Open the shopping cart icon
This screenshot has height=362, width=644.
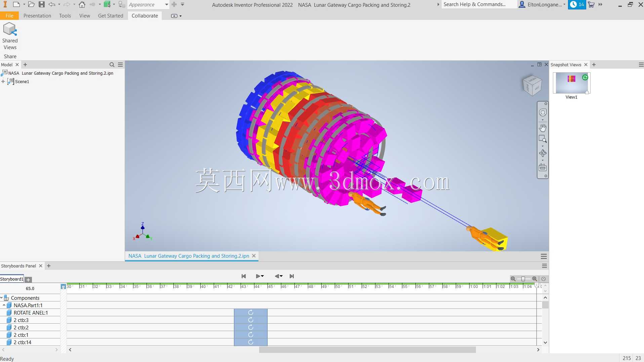591,4
